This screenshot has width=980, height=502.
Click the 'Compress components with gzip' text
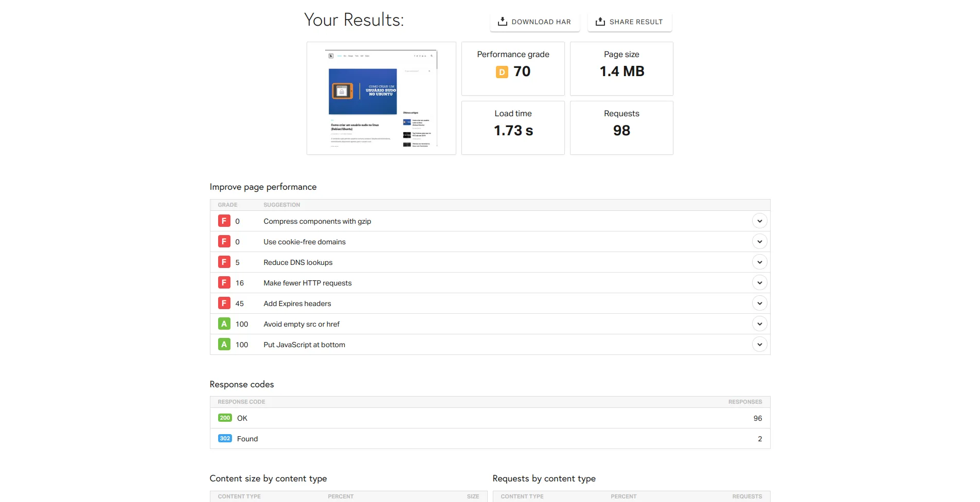(x=317, y=221)
